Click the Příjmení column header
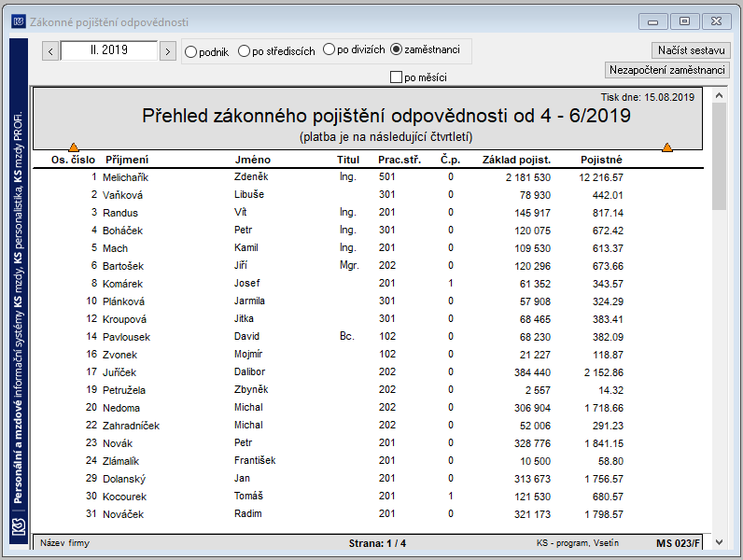 127,160
